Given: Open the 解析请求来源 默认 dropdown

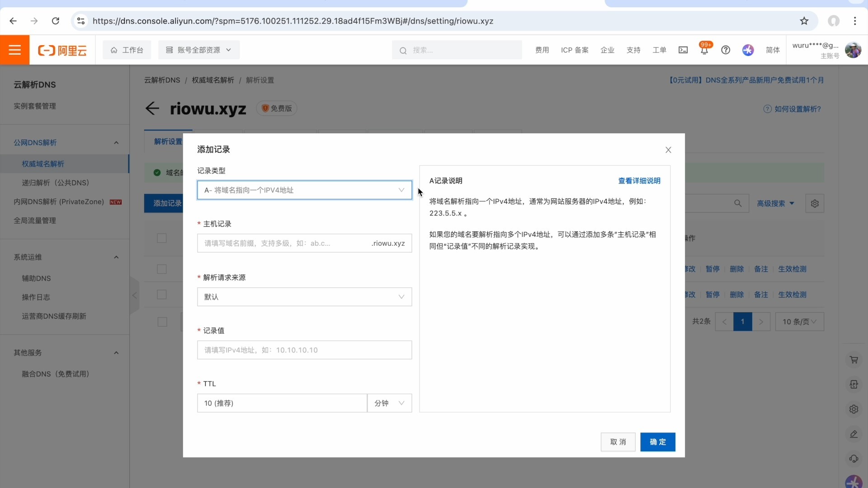Looking at the screenshot, I should pos(304,297).
